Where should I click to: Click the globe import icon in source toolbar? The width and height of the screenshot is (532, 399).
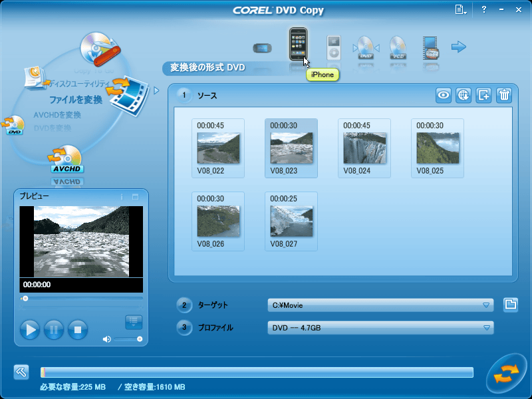pos(464,95)
